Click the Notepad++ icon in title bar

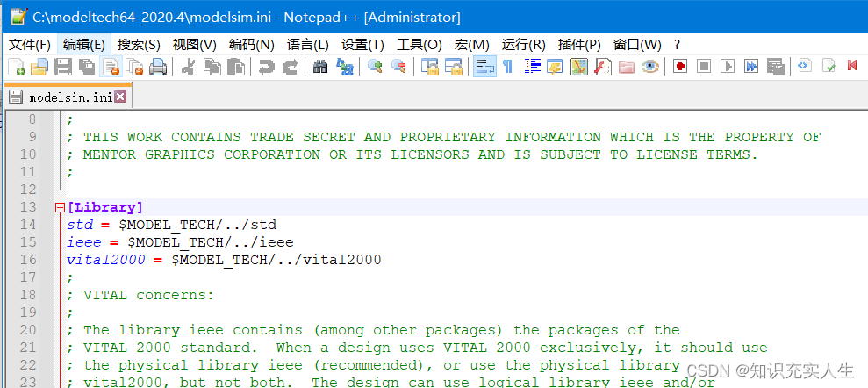[18, 17]
